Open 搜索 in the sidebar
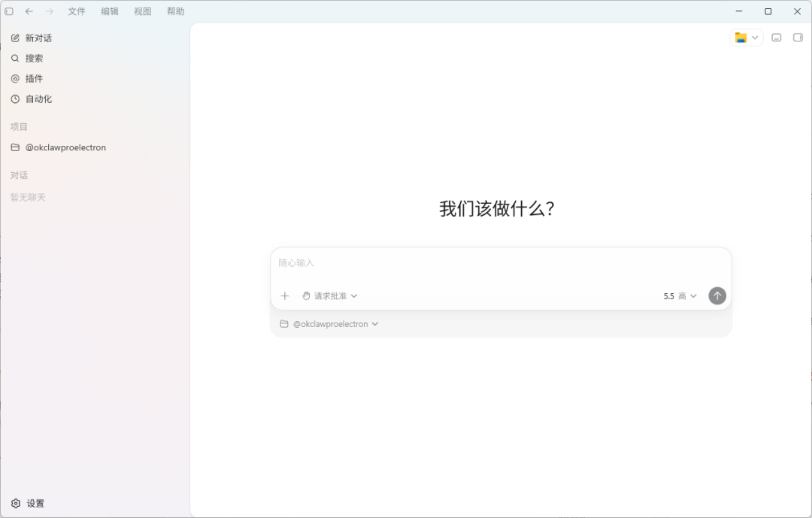Viewport: 812px width, 518px height. point(27,59)
